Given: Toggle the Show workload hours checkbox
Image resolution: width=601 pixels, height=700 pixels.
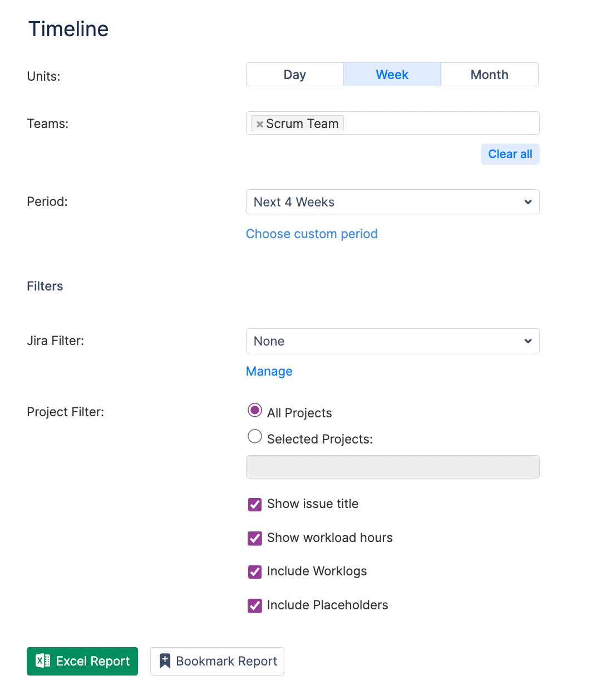Looking at the screenshot, I should point(255,538).
